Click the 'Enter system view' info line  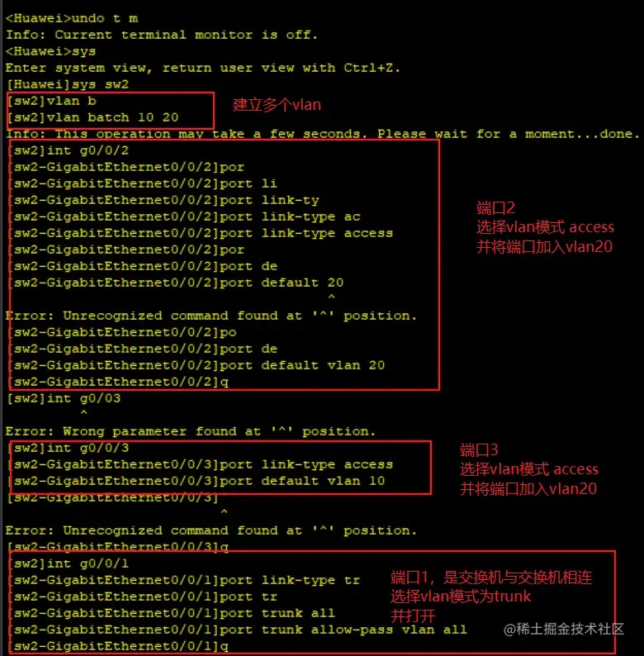click(x=203, y=68)
